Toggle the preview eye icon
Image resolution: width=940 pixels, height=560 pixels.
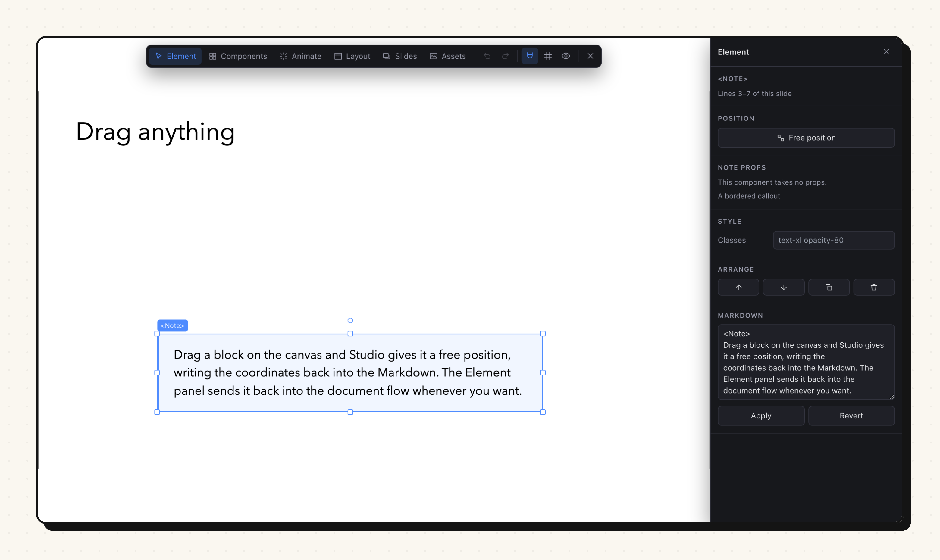tap(566, 56)
